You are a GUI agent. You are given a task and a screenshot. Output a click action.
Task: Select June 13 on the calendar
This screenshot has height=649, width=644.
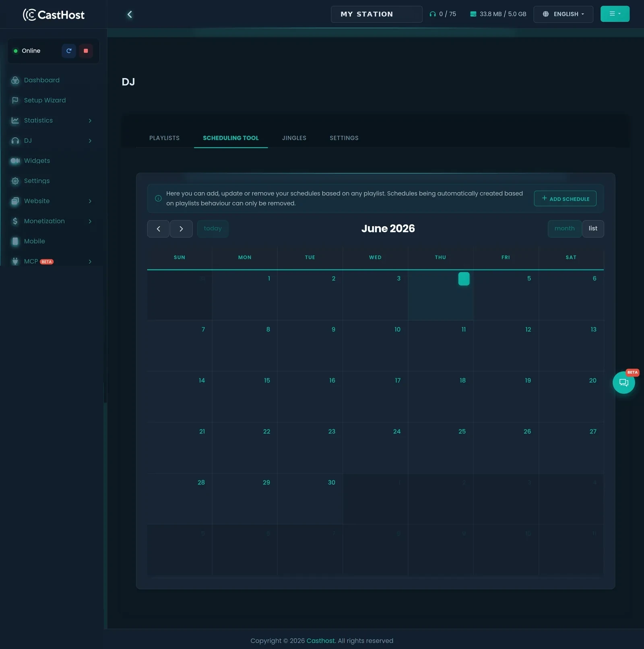(571, 345)
